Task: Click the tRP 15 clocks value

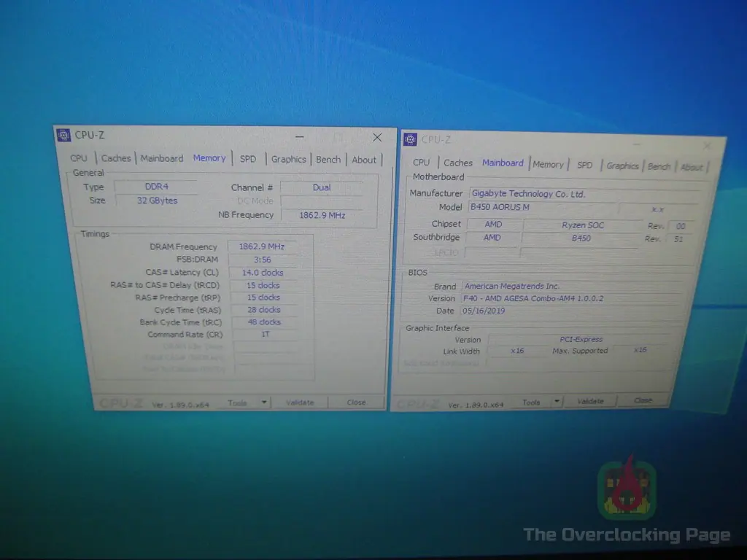Action: (x=263, y=297)
